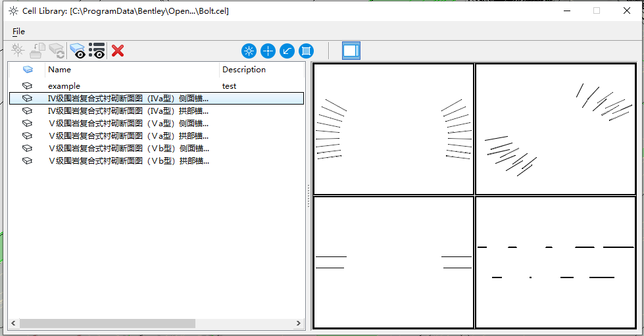
Task: Click the blue crosshair point cell icon
Action: 268,51
